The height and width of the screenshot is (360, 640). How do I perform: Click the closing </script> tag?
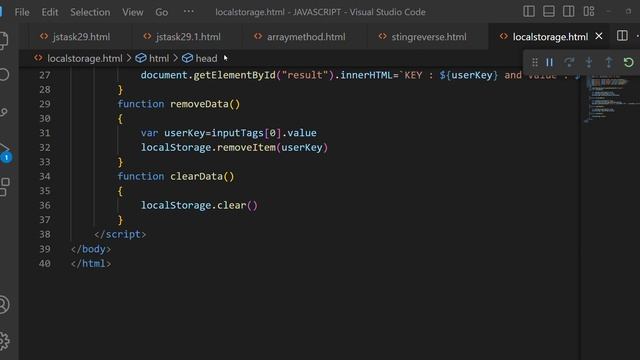[120, 234]
